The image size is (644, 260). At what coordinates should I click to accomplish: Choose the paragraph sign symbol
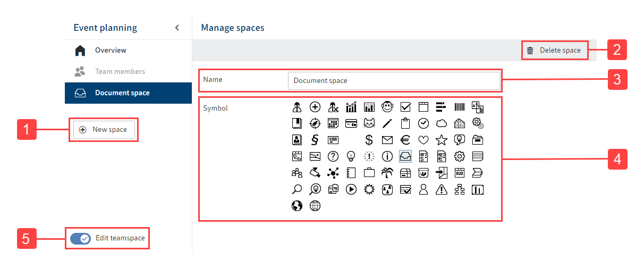tap(315, 140)
